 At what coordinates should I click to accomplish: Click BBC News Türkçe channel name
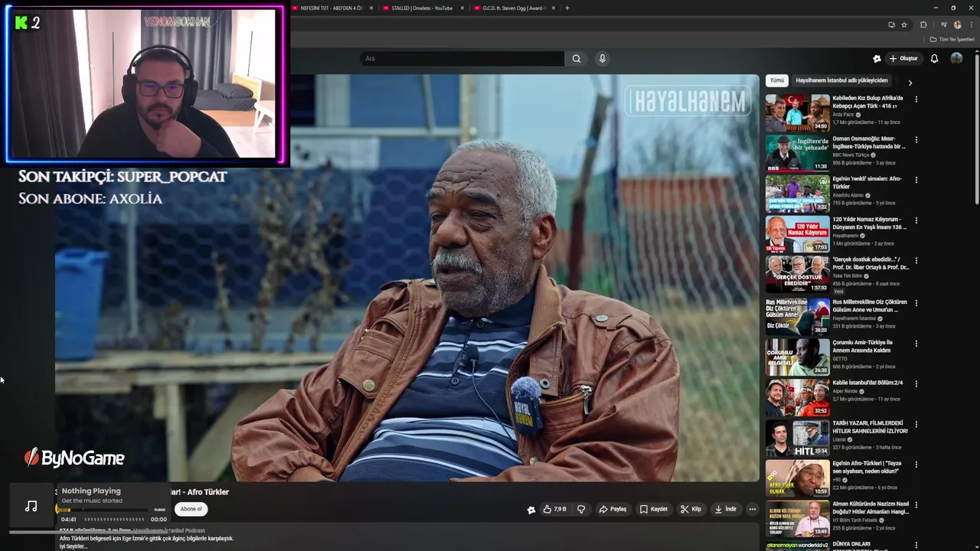coord(851,155)
